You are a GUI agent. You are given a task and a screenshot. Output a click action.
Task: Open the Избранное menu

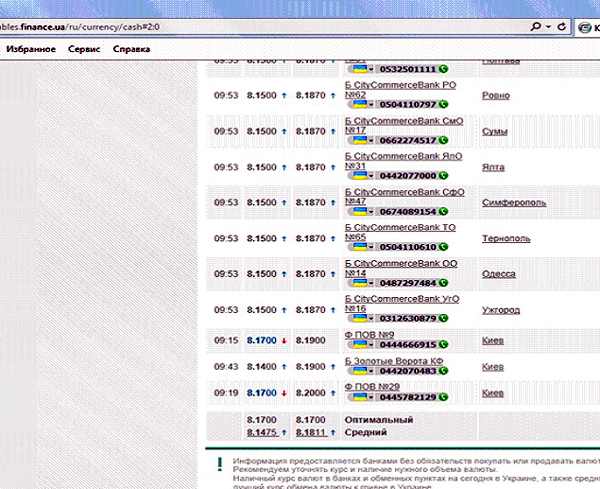[x=30, y=48]
